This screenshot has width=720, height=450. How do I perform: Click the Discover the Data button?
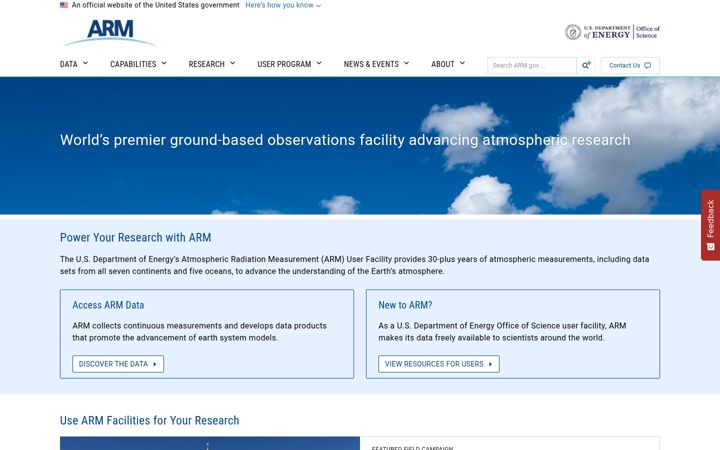pos(118,364)
